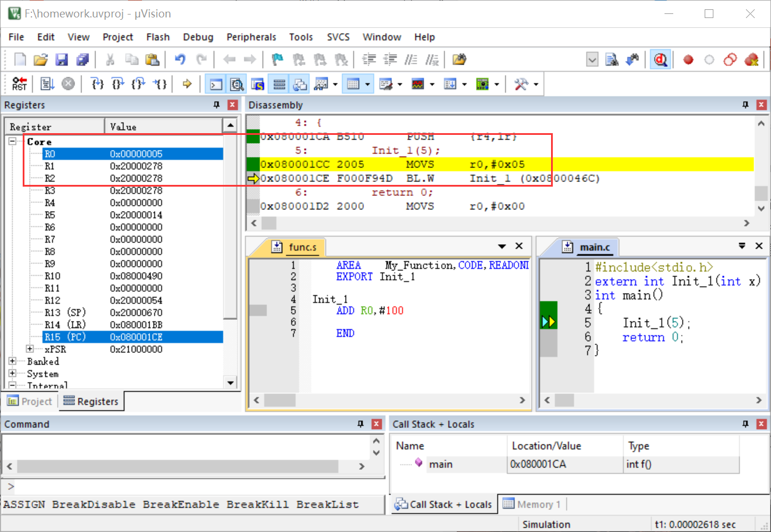Toggle the Start/Stop Debug Session button
The image size is (771, 532).
pos(660,59)
